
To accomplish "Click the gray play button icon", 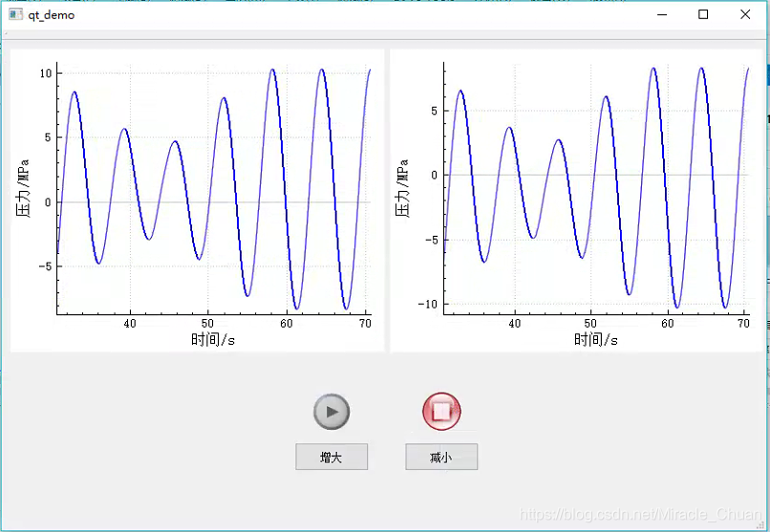I will (332, 412).
